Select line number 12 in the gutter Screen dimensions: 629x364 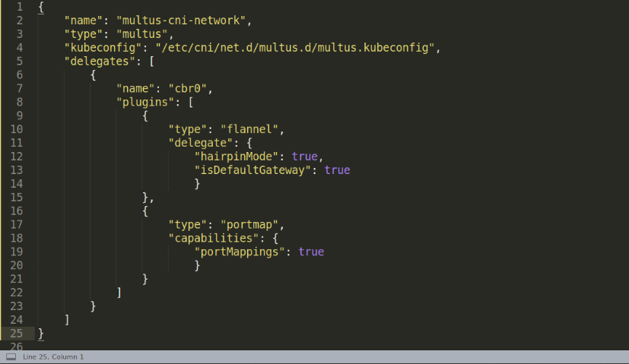coord(16,156)
